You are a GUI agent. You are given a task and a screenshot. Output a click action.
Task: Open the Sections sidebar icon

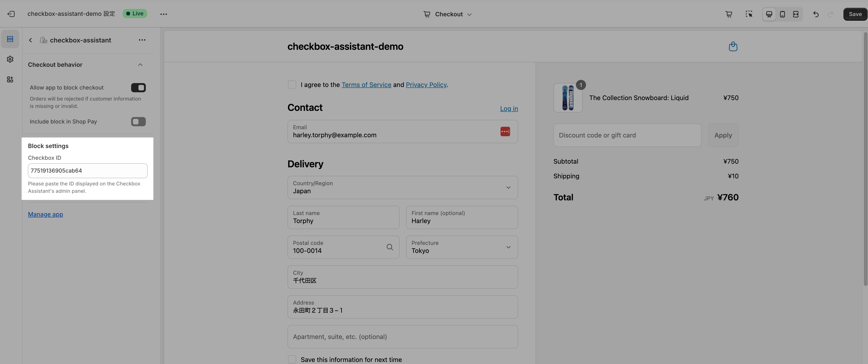(x=10, y=39)
